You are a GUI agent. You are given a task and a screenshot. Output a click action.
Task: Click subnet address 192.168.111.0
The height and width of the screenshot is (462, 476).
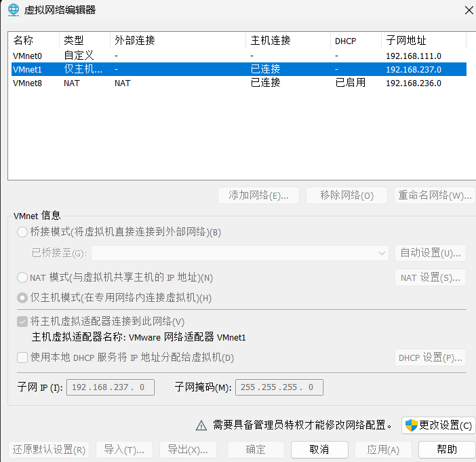[414, 56]
